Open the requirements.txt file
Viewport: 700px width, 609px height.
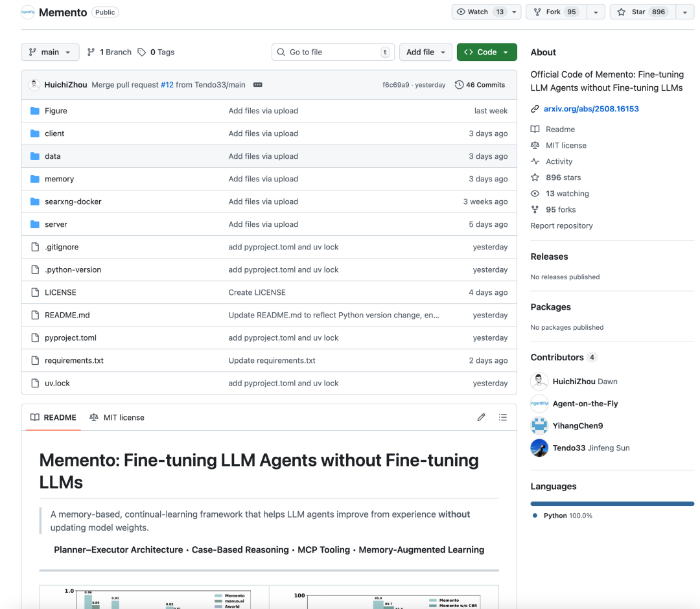point(74,360)
